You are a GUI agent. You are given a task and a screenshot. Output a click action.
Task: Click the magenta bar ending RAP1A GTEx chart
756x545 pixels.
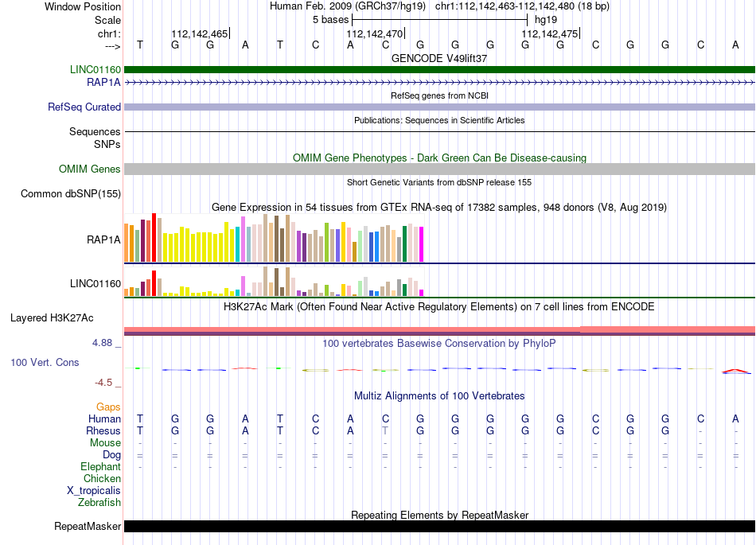pyautogui.click(x=421, y=244)
